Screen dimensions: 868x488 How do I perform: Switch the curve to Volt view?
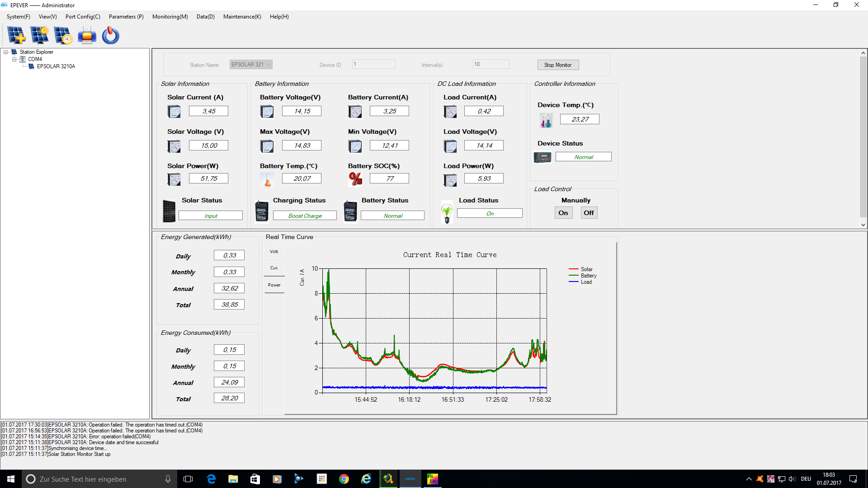coord(274,252)
